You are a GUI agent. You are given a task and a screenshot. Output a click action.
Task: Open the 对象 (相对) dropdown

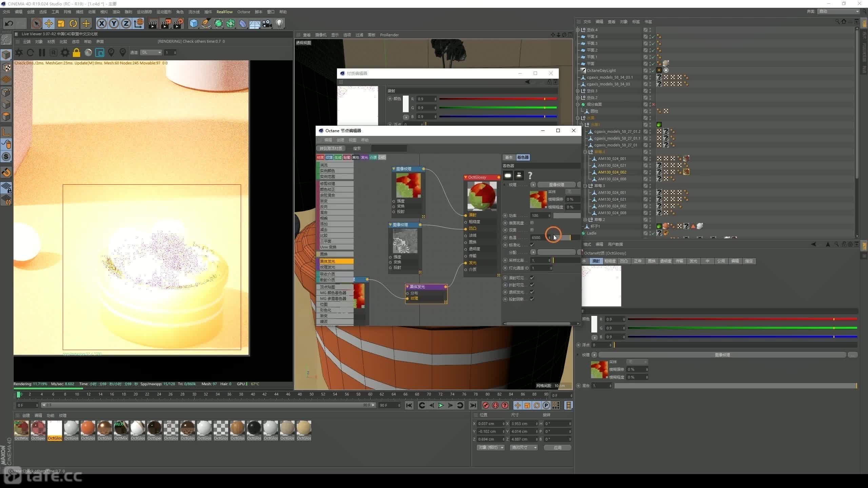click(x=491, y=448)
